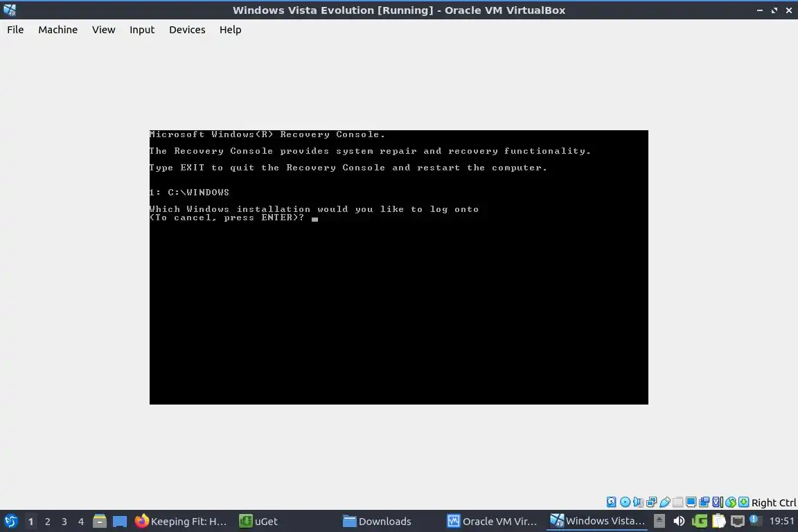Click the Right Ctrl host key label

774,502
